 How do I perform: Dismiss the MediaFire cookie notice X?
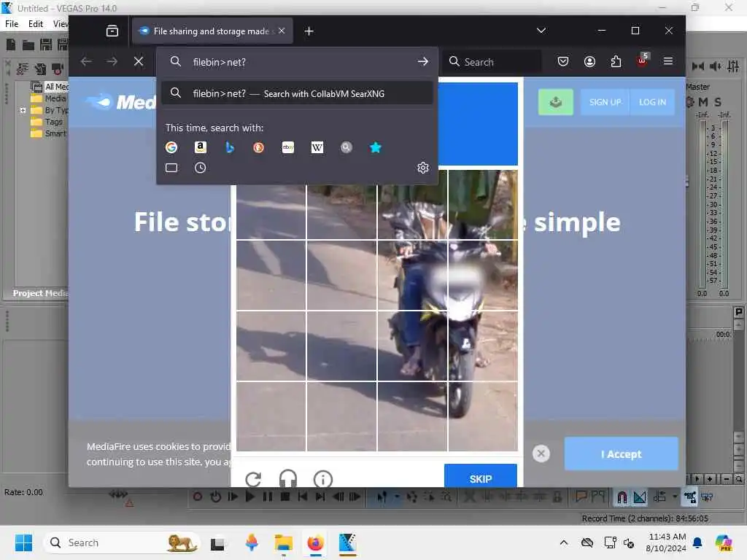pyautogui.click(x=541, y=454)
